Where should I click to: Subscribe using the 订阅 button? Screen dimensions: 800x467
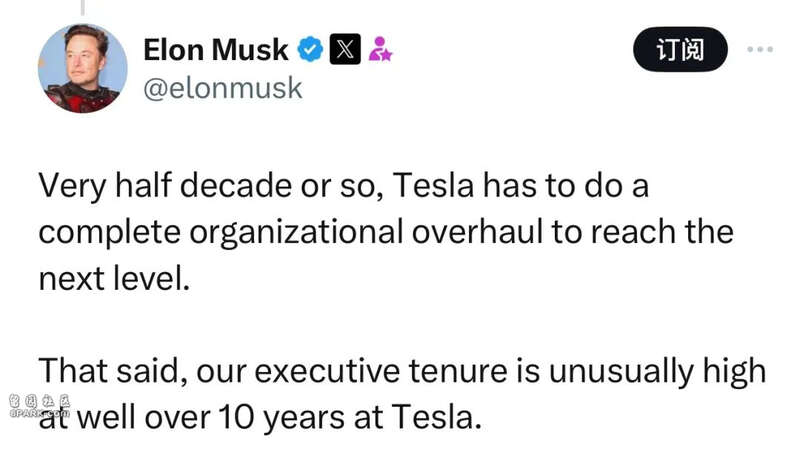click(x=680, y=50)
